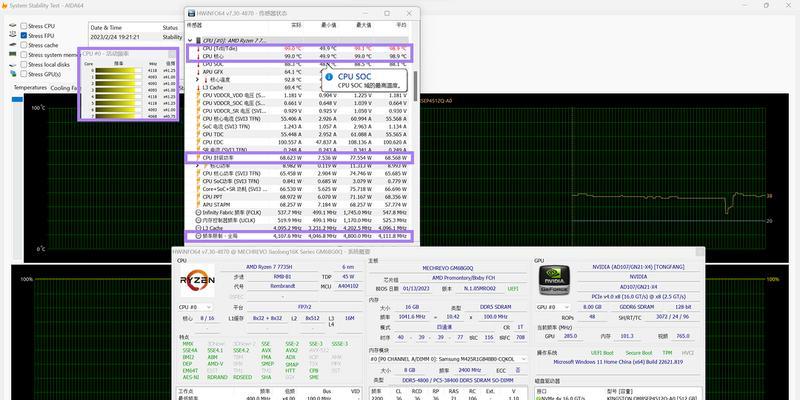Click the Microsoft Windows 11 Home China text
The image size is (800, 400).
pyautogui.click(x=618, y=362)
